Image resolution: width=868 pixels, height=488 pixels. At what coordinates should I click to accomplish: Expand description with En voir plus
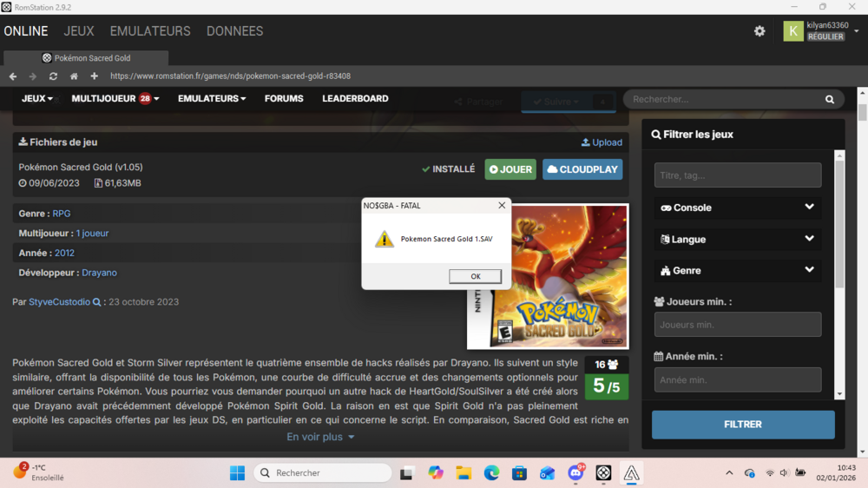coord(320,437)
